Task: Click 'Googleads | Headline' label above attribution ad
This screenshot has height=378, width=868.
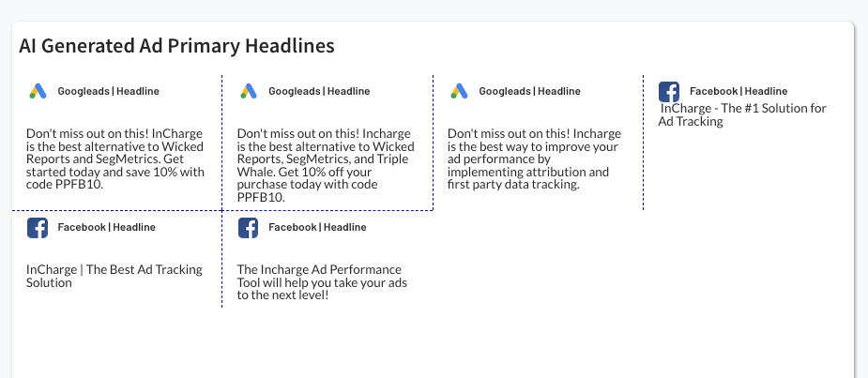Action: 529,91
